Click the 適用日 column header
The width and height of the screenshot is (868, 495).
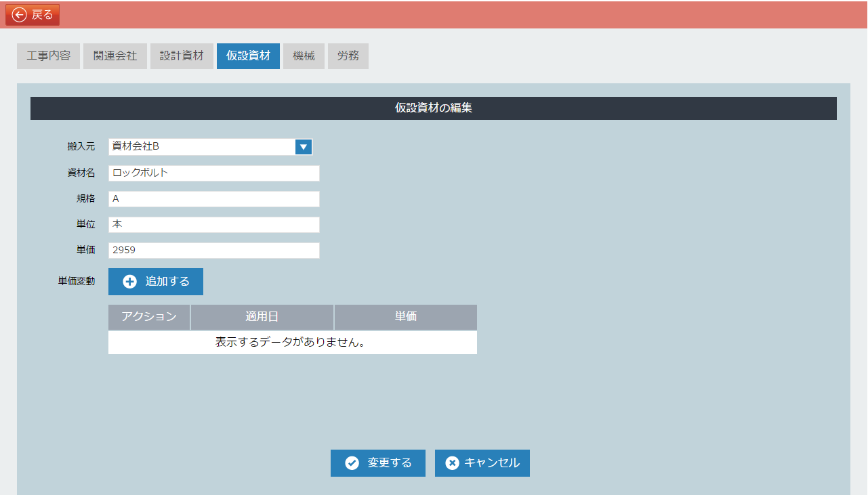[262, 317]
